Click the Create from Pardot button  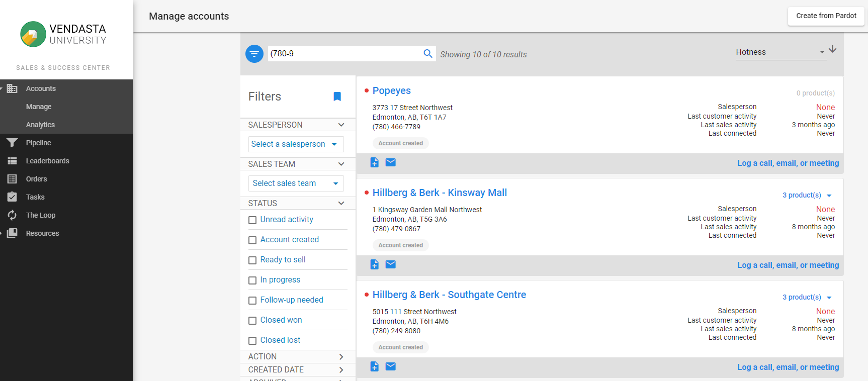click(826, 16)
